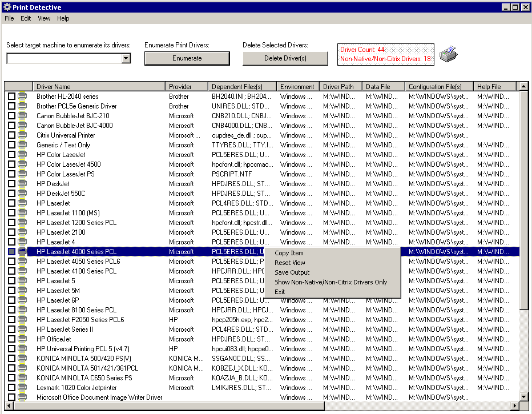Click the printer icon for HP LaserJet P2050 Series PCL6
532x414 pixels.
(x=22, y=320)
